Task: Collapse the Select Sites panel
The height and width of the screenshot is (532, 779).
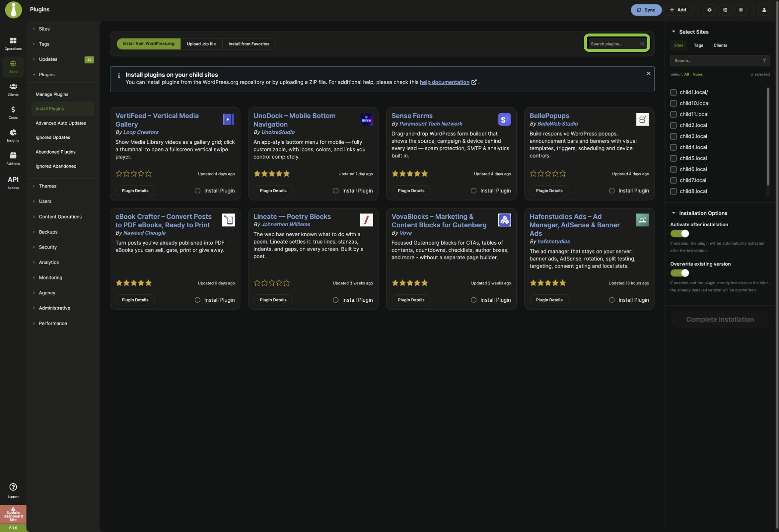Action: pos(673,32)
